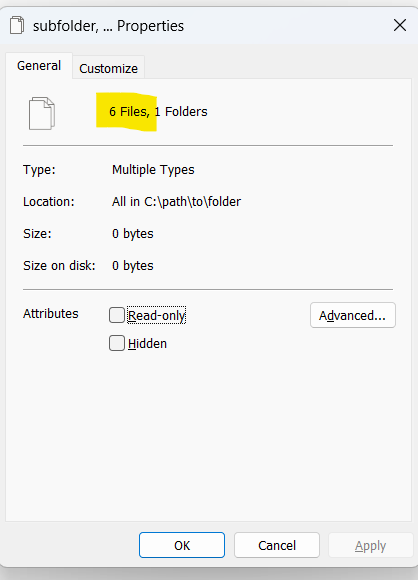418x580 pixels.
Task: Confirm with the OK button
Action: (182, 545)
